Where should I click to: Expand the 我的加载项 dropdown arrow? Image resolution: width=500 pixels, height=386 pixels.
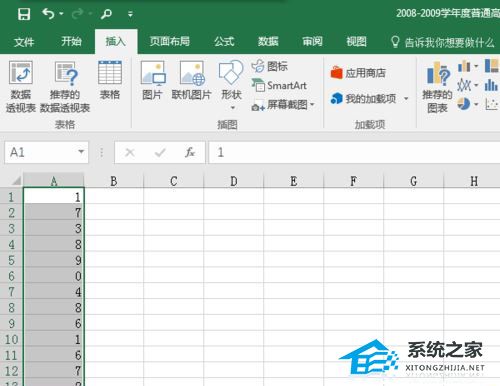(x=406, y=99)
